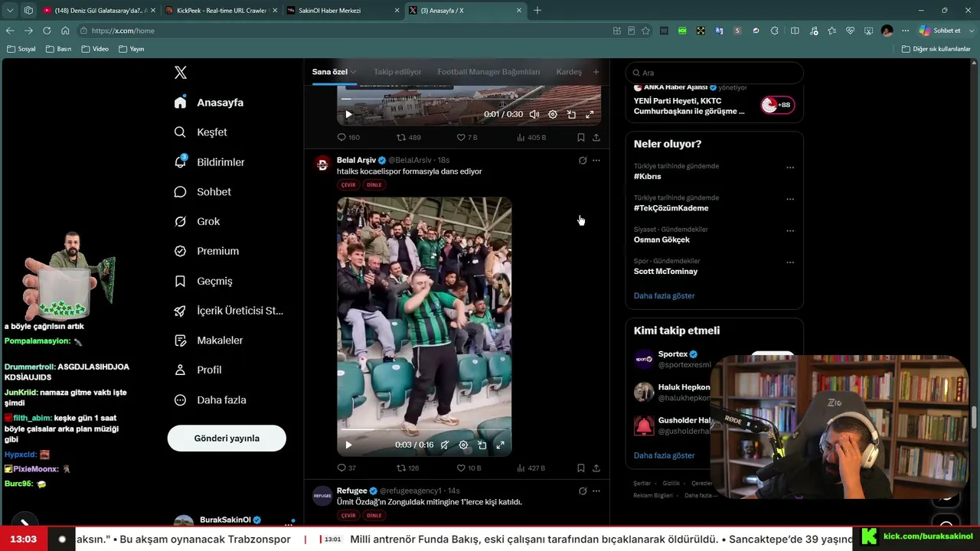The width and height of the screenshot is (980, 551).
Task: Enter fullscreen on the 0:16 dance video
Action: click(500, 445)
